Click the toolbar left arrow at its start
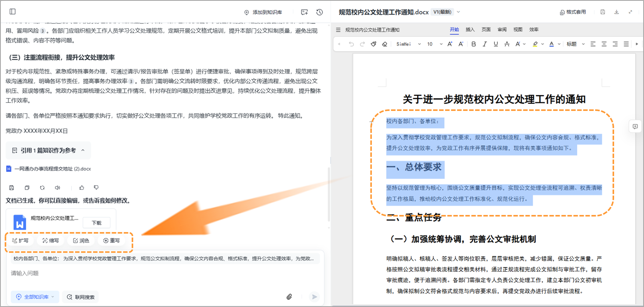644x307 pixels. [x=339, y=44]
